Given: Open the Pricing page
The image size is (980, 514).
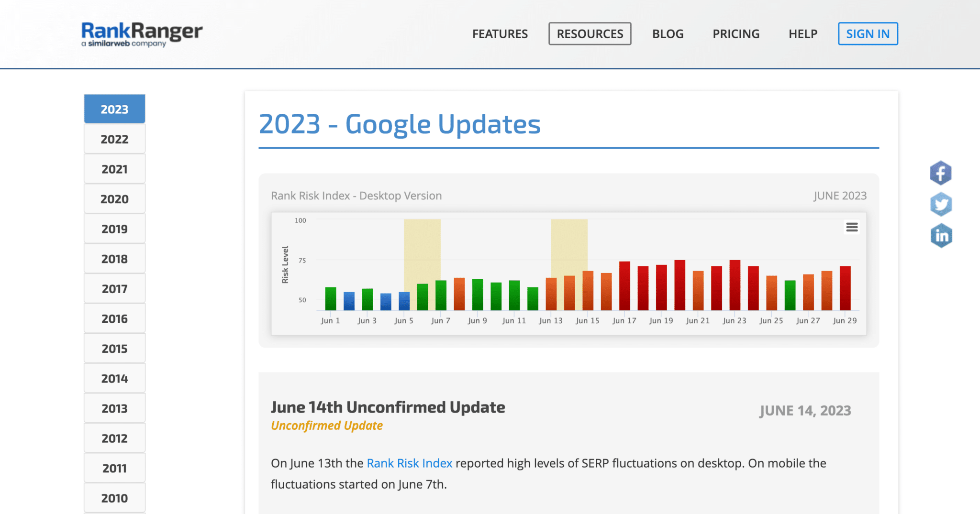Looking at the screenshot, I should point(736,34).
